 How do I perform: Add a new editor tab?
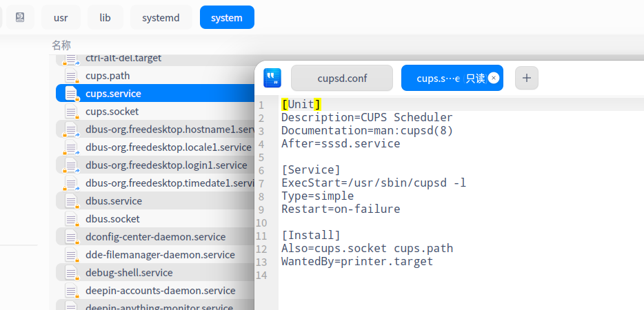[x=527, y=79]
